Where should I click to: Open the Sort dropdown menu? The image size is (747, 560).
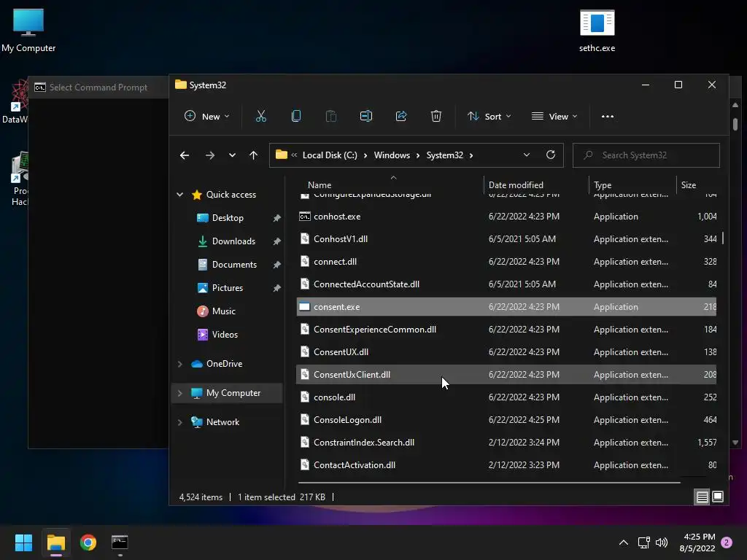[x=489, y=116]
